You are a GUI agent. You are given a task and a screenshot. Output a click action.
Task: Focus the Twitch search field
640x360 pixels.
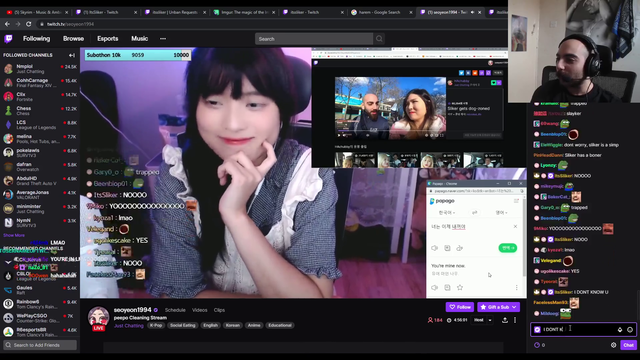click(313, 39)
